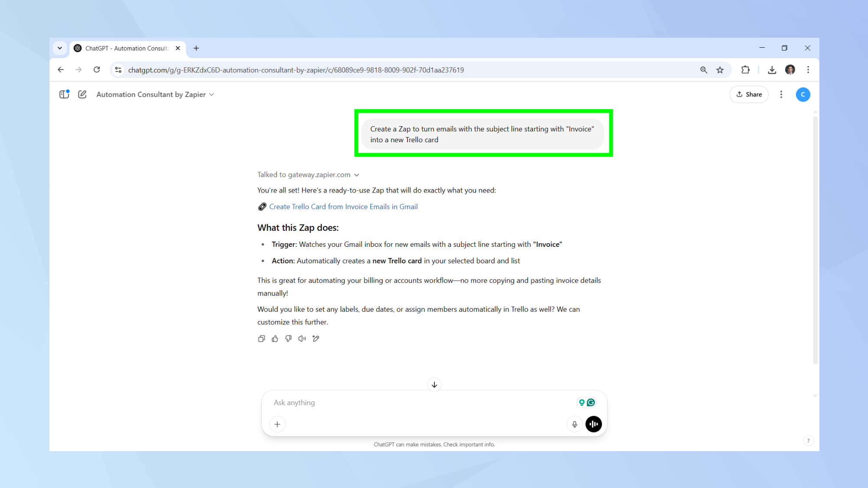868x488 pixels.
Task: Select the ChatGPT Automation Consultant tab
Action: (x=127, y=48)
